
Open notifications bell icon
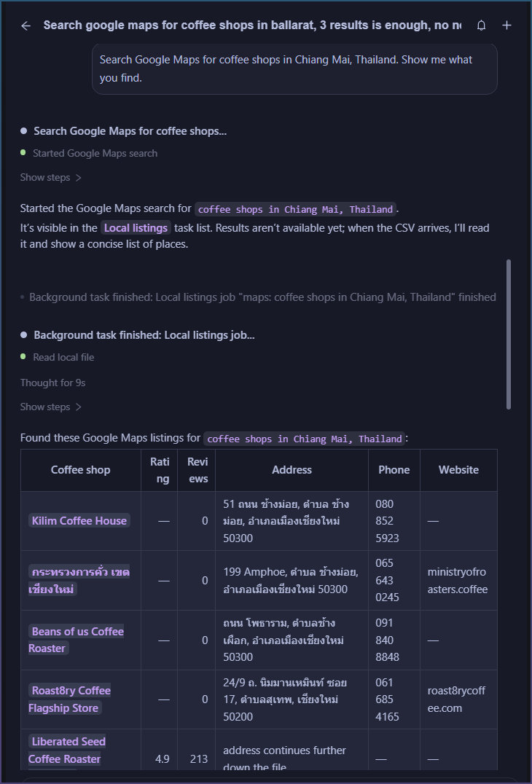tap(481, 26)
